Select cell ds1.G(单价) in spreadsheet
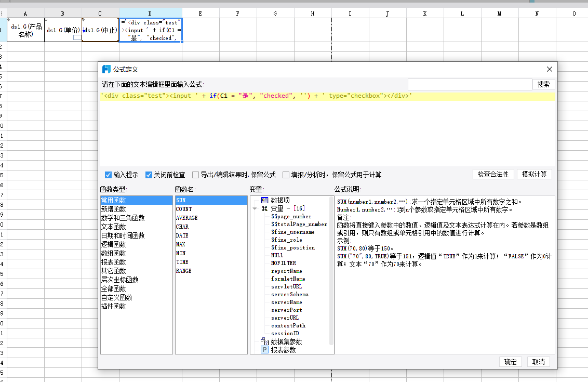Image resolution: width=588 pixels, height=382 pixels. point(63,30)
